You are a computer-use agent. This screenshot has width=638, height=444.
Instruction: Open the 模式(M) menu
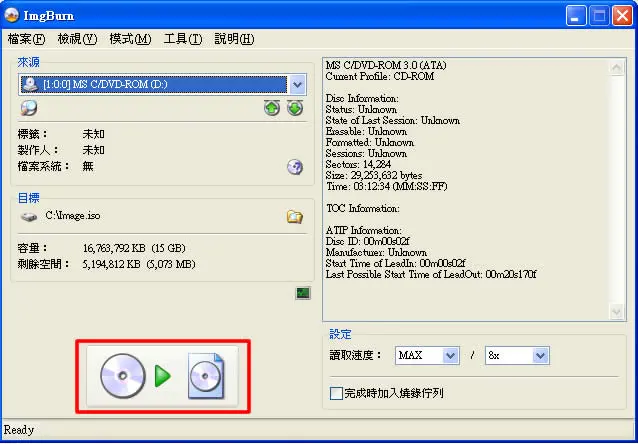tap(130, 39)
